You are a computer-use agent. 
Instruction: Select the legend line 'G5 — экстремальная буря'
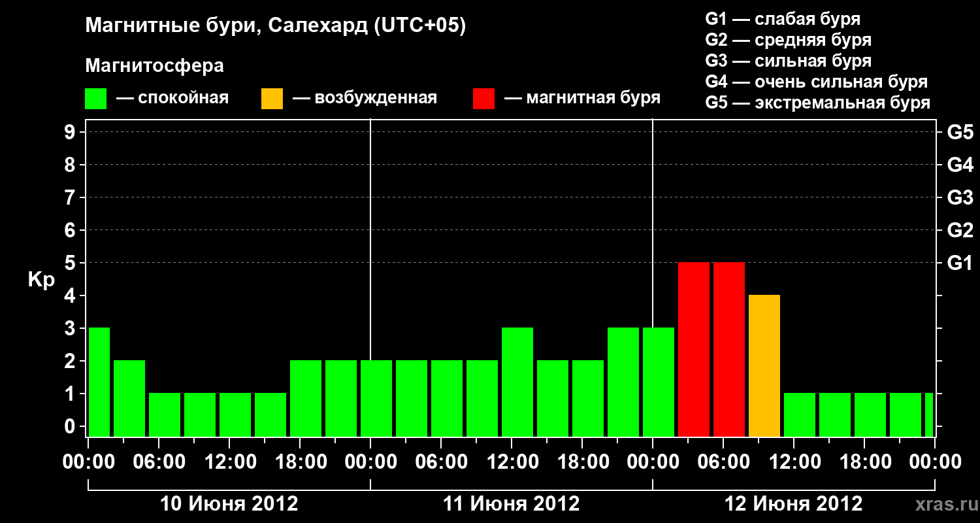(x=818, y=103)
